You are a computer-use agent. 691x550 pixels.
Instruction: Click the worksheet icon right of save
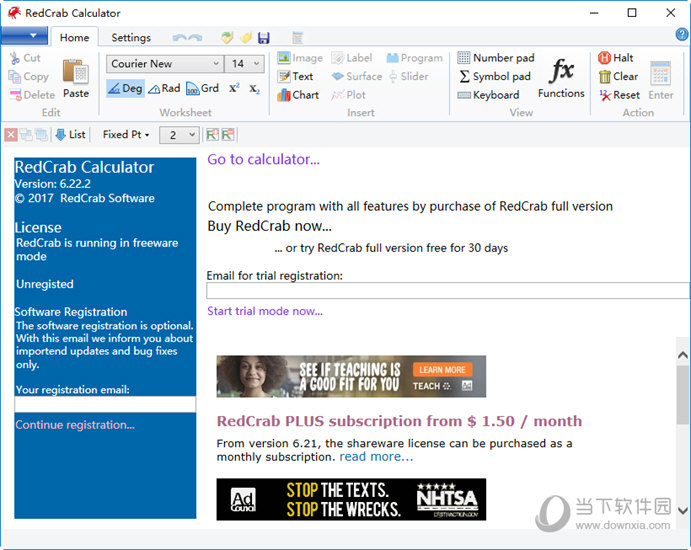coord(298,38)
